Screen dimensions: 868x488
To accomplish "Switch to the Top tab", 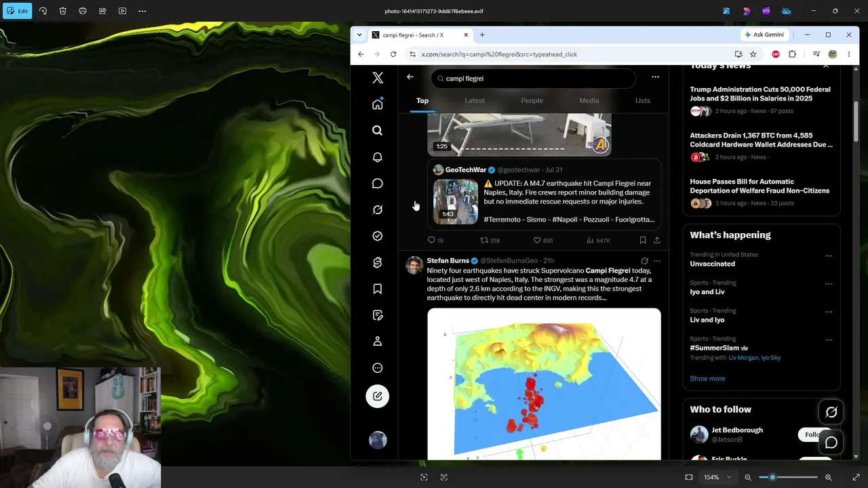I will tap(422, 101).
